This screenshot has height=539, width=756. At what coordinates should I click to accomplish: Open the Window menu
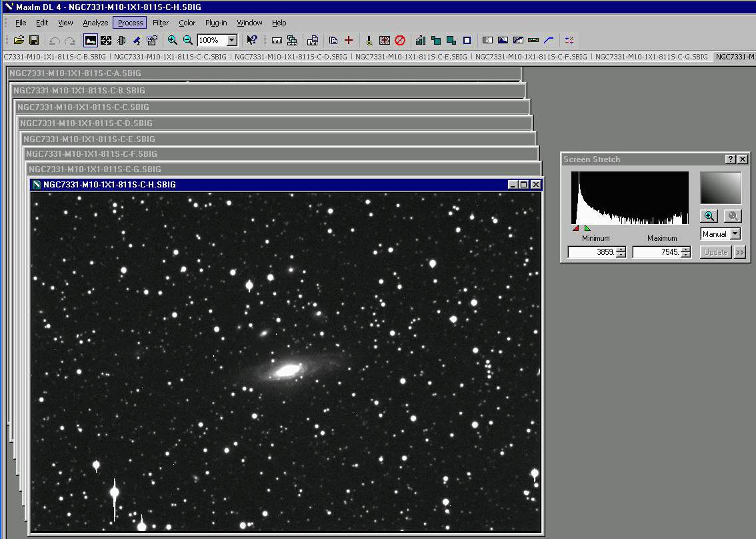tap(249, 23)
